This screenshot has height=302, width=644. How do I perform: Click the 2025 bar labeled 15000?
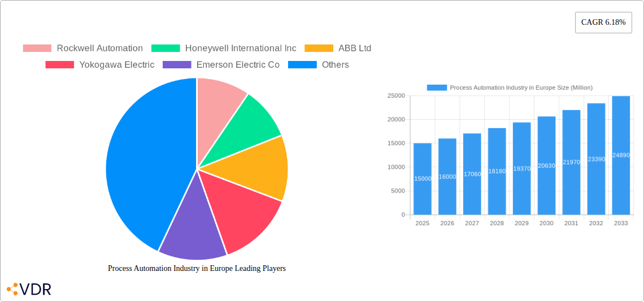pos(423,179)
